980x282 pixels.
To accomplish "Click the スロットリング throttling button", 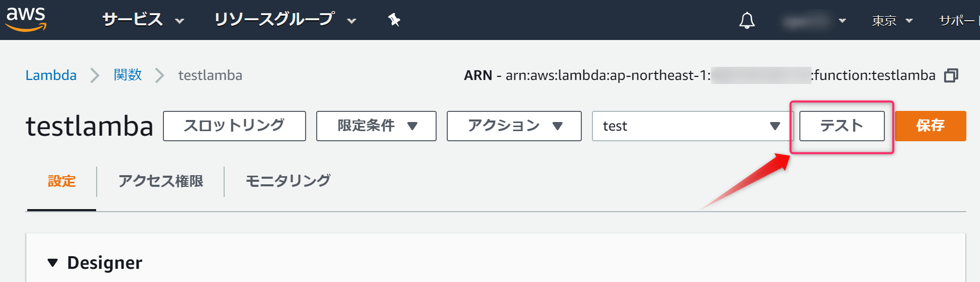I will click(x=234, y=126).
